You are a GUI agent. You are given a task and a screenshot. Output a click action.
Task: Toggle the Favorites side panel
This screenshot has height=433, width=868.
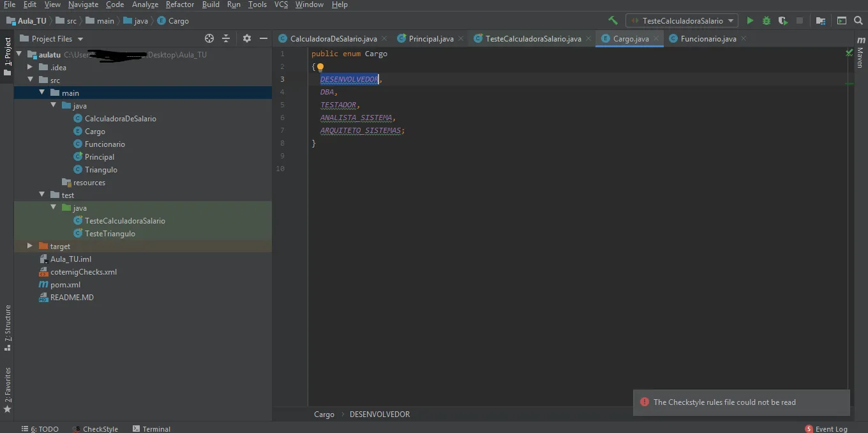(x=8, y=390)
